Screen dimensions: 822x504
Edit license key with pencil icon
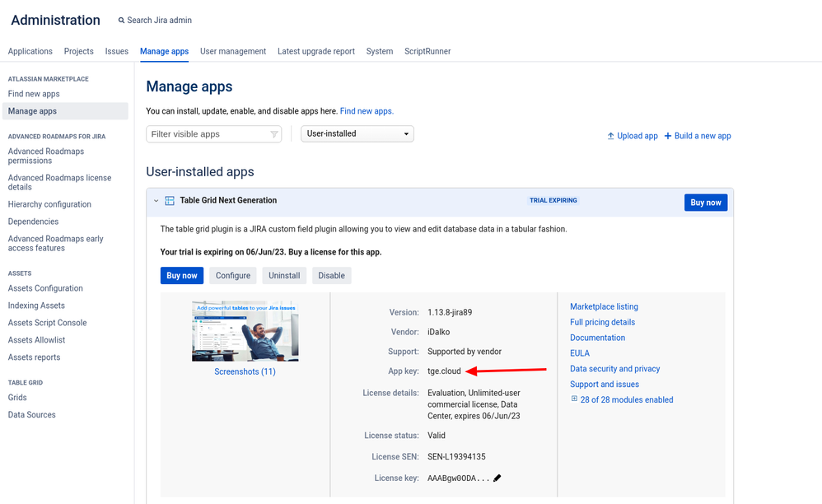pos(497,478)
